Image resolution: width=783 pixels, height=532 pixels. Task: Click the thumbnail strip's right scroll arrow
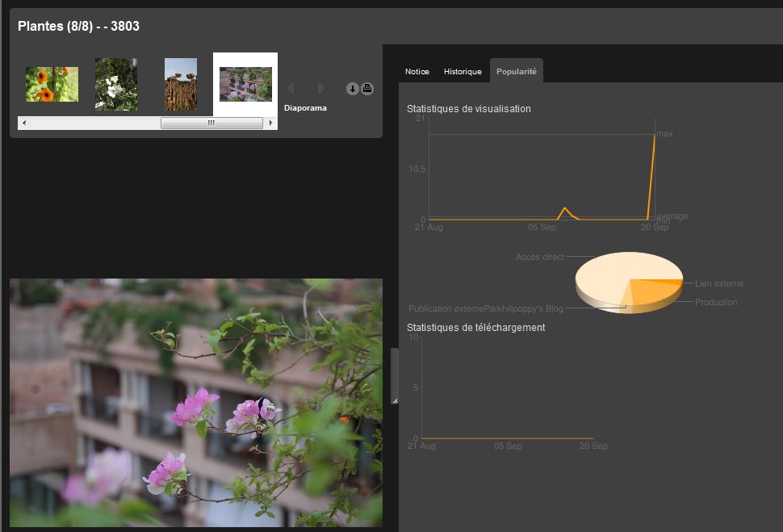[271, 124]
